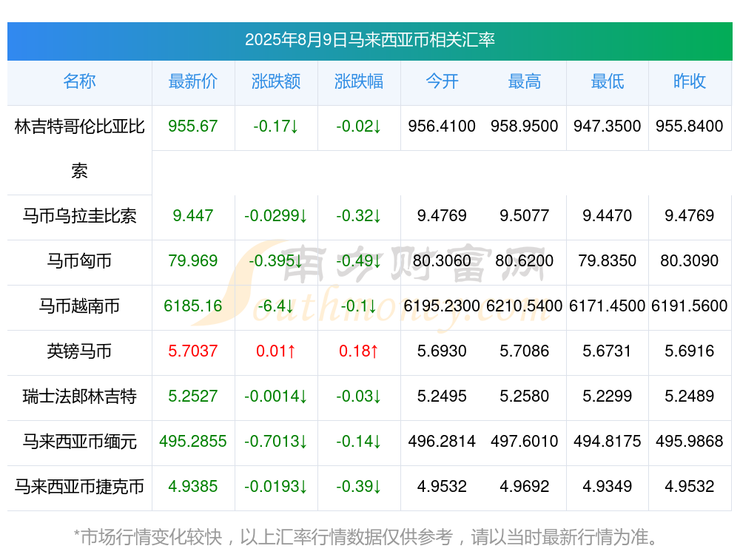Viewport: 740px width, 560px height.
Task: Click high value 958.9500
Action: 525,126
